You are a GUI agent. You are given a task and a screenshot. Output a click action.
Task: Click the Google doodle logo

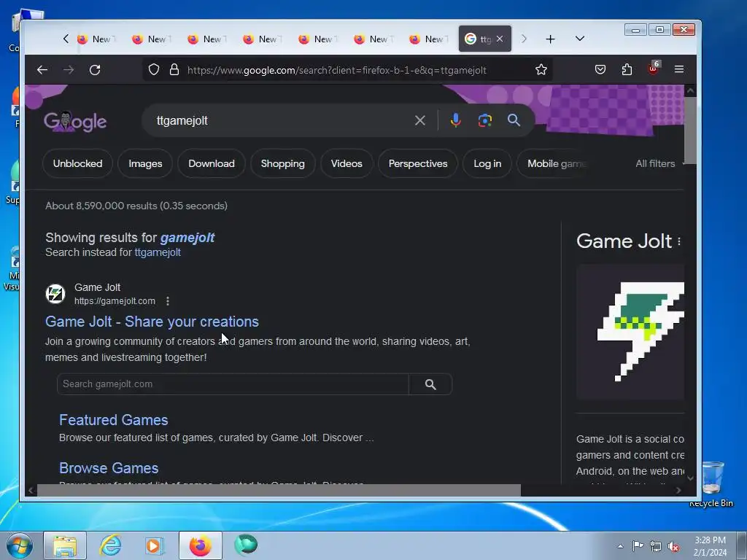tap(75, 122)
